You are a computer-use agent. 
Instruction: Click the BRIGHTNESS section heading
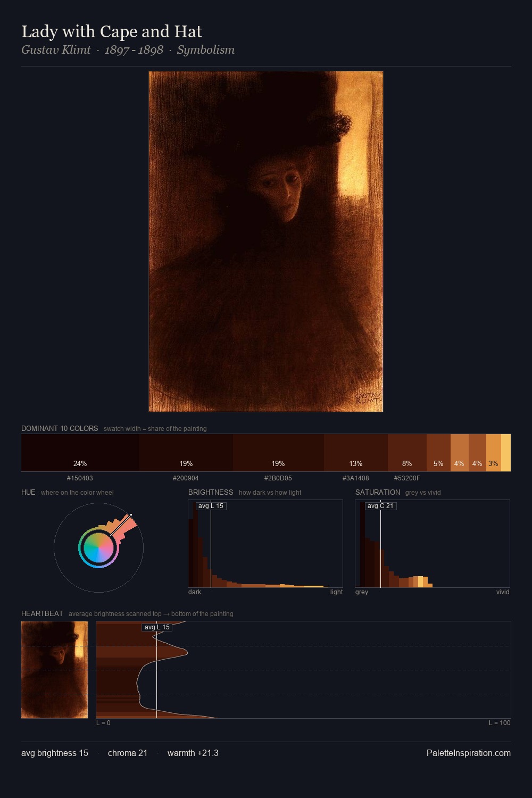click(x=211, y=492)
